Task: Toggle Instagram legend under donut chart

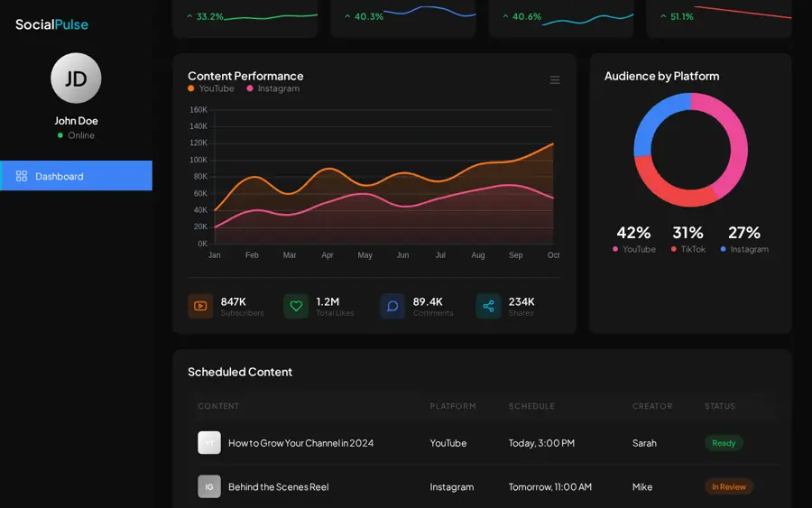Action: pyautogui.click(x=744, y=249)
